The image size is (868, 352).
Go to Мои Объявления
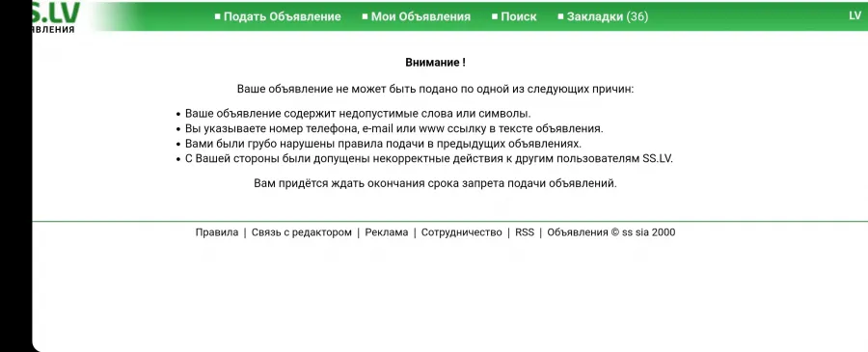click(420, 16)
